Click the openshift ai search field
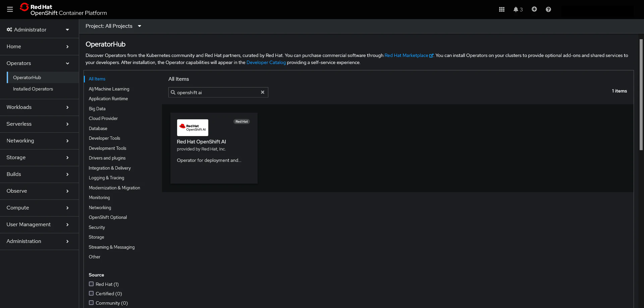 coord(218,93)
